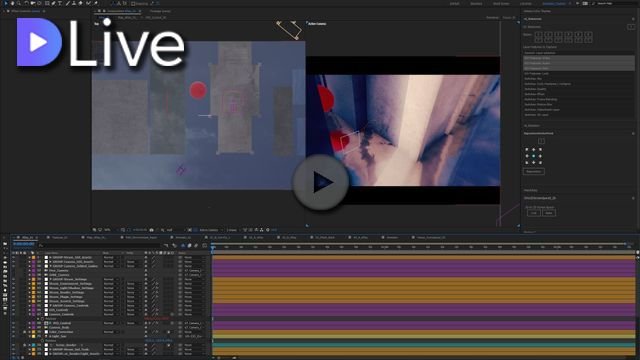Select the Puppet Pin tool
This screenshot has width=640, height=360.
click(96, 3)
